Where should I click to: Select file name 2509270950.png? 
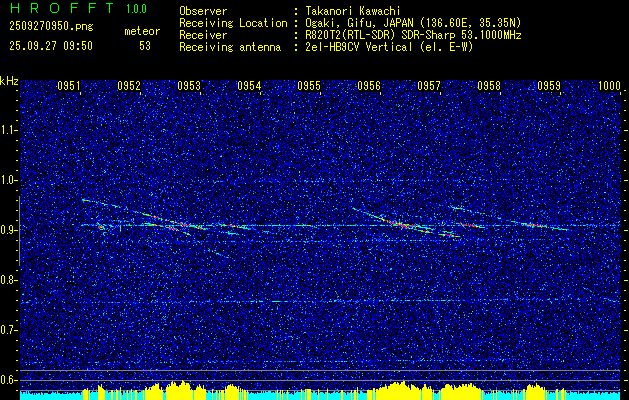(51, 27)
